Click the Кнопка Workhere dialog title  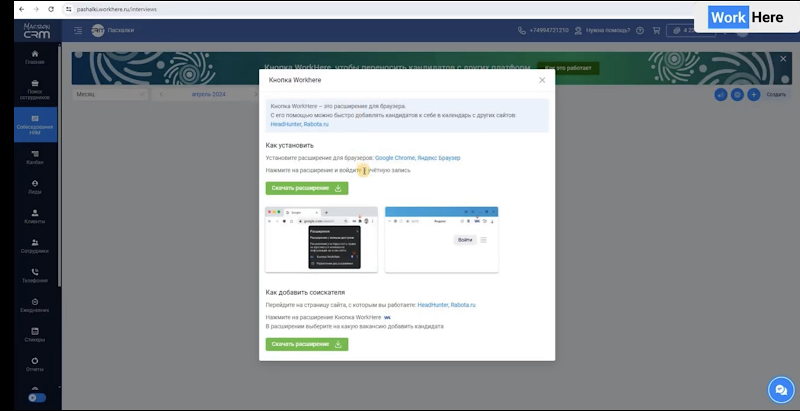pyautogui.click(x=295, y=80)
